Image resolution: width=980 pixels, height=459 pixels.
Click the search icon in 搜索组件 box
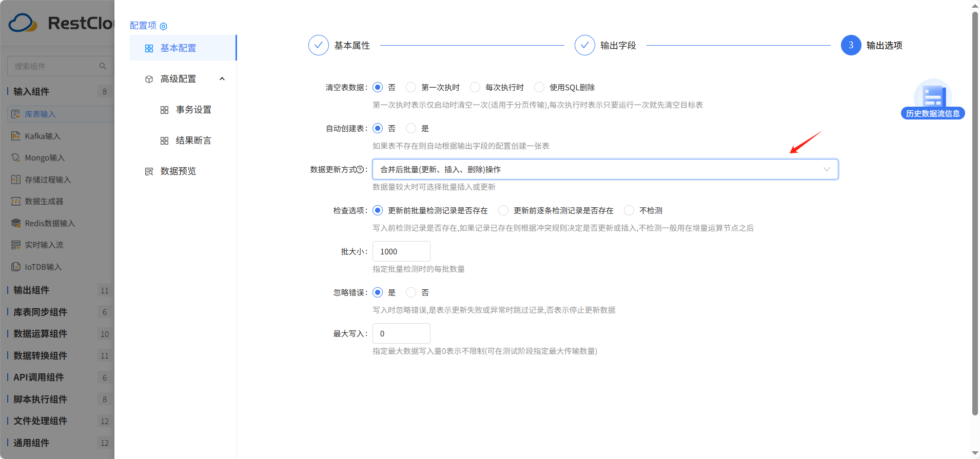(103, 66)
